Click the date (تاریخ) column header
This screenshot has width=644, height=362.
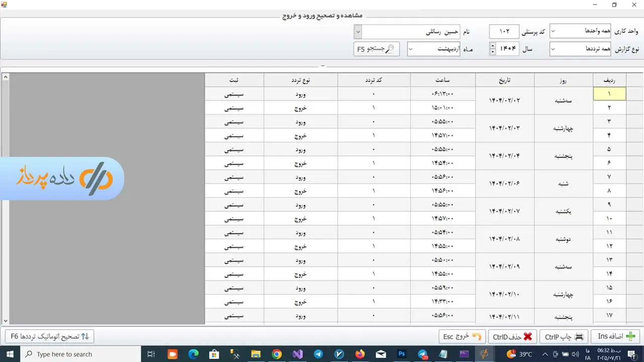click(505, 80)
